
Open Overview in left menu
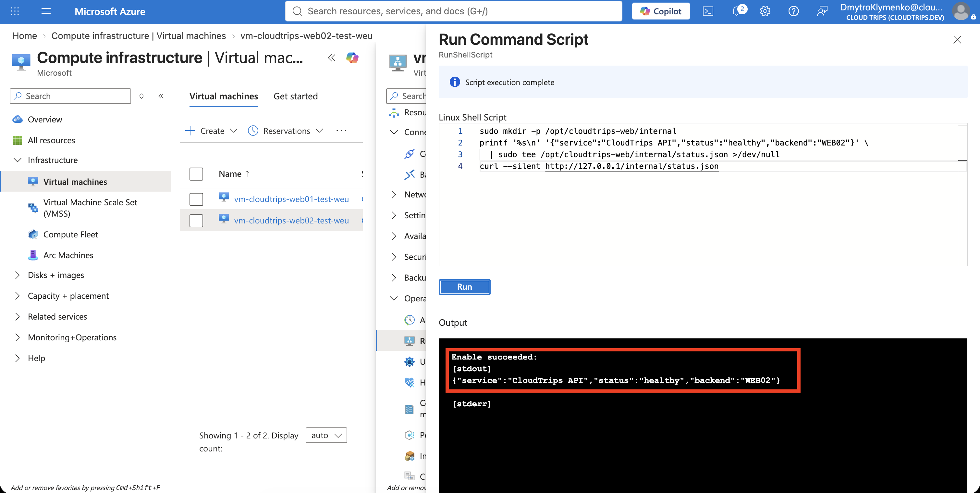click(45, 120)
